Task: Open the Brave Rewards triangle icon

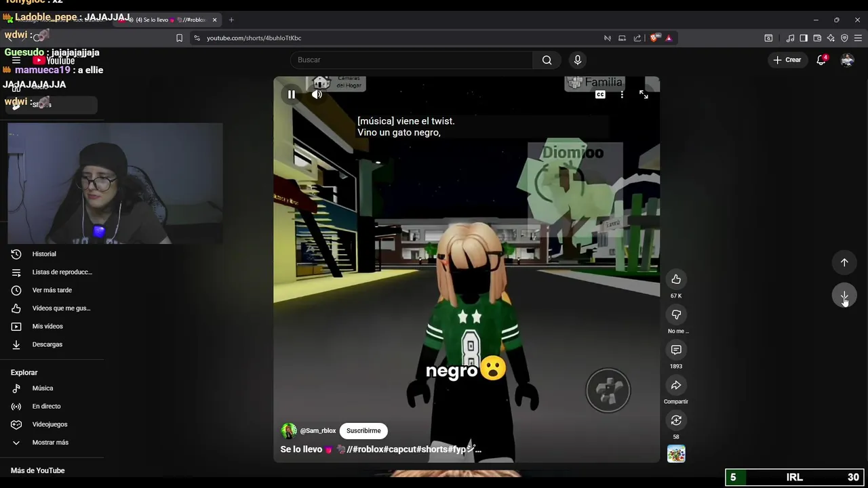Action: (x=669, y=38)
